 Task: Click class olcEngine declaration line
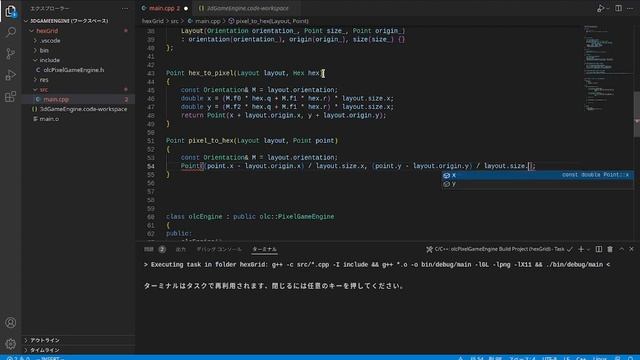tap(250, 217)
